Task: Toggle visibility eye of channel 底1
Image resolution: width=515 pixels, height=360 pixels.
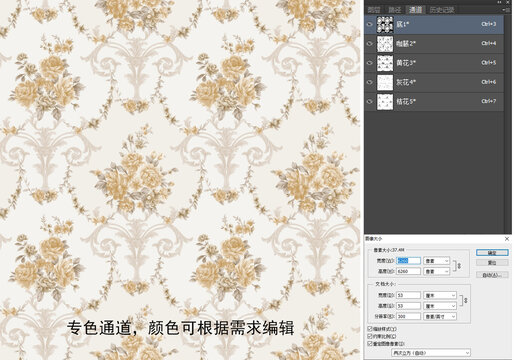Action: point(369,24)
